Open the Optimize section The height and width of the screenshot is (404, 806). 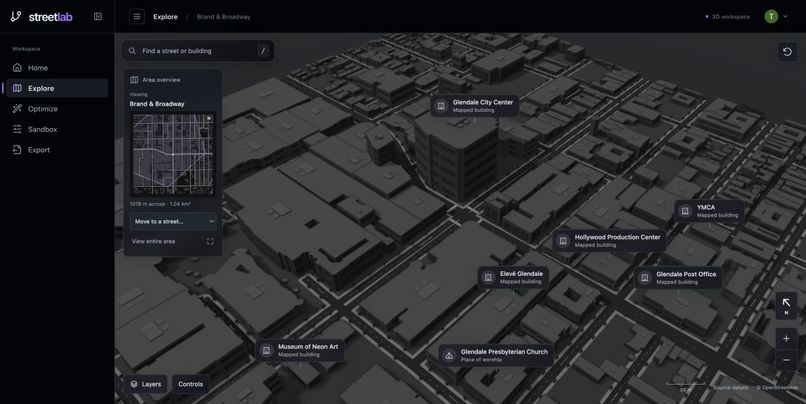[x=57, y=108]
